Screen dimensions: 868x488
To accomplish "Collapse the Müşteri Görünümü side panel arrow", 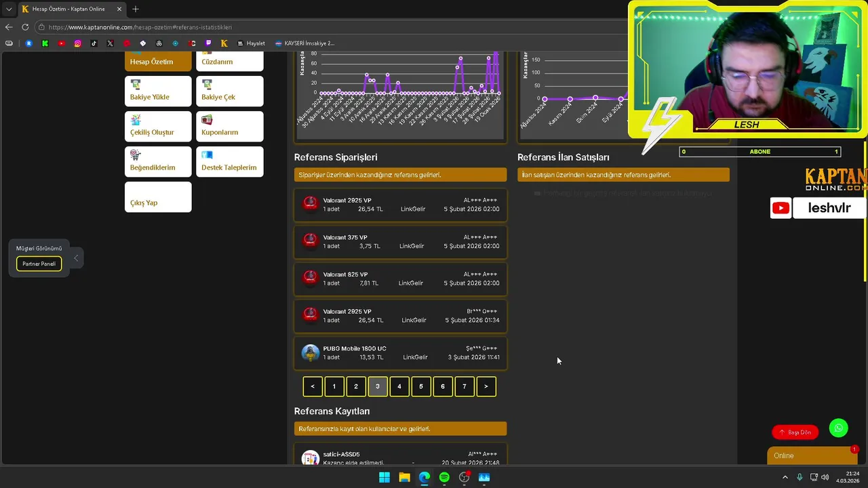I will [x=76, y=258].
